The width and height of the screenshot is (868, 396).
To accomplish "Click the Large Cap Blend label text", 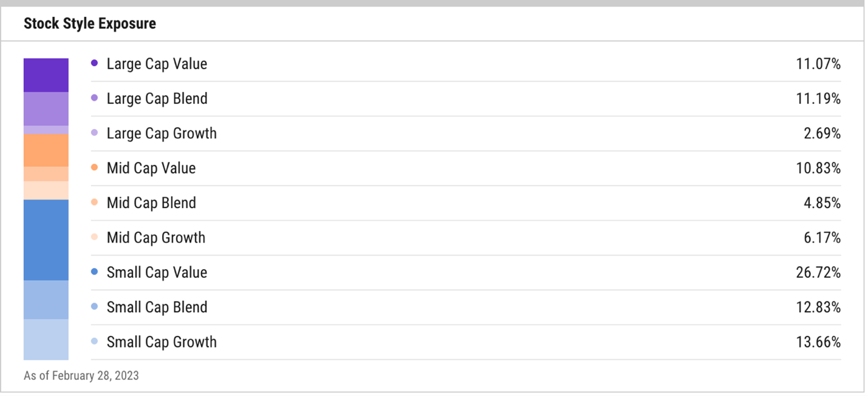I will pyautogui.click(x=157, y=98).
